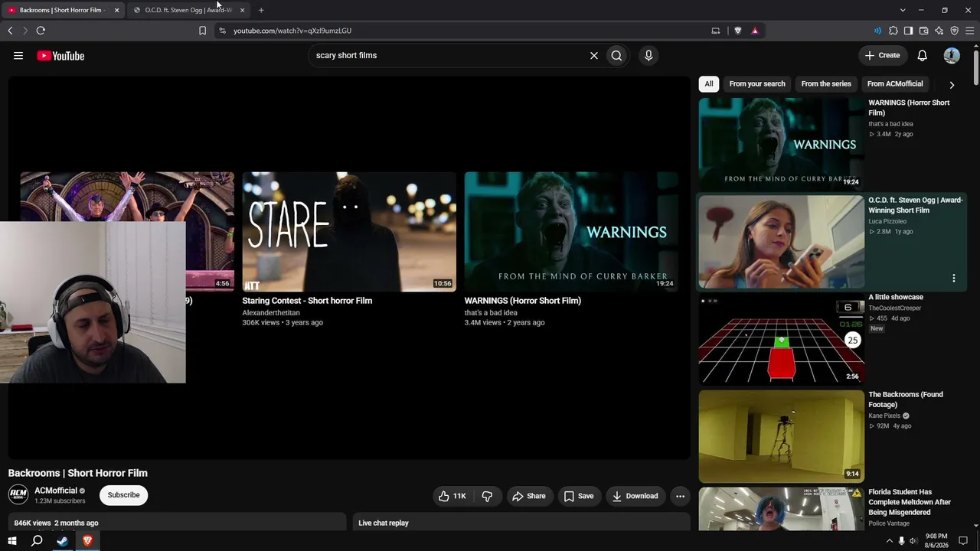Open options menu for O.C.D. sidebar video

pos(954,278)
